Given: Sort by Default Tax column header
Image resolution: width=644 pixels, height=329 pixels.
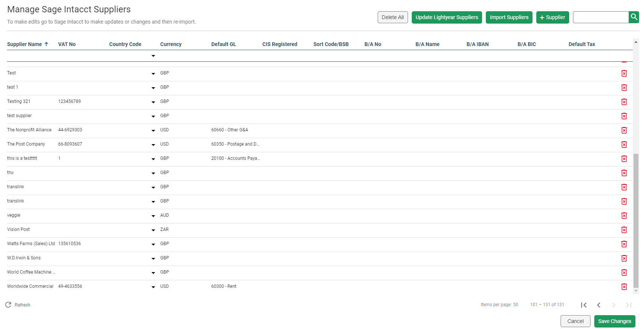Looking at the screenshot, I should coord(582,44).
